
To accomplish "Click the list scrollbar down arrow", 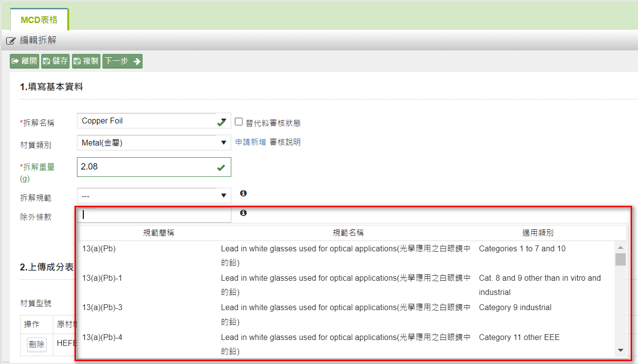I will pos(620,350).
